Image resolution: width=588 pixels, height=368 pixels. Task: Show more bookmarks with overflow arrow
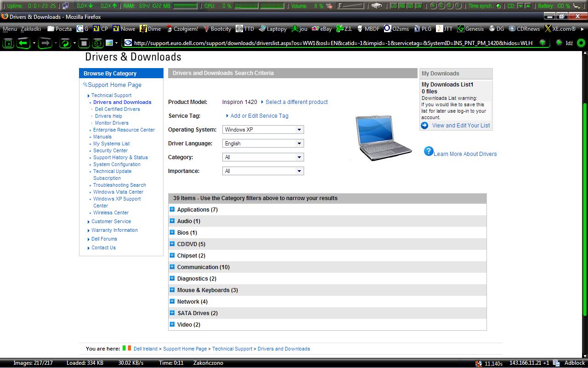click(582, 29)
